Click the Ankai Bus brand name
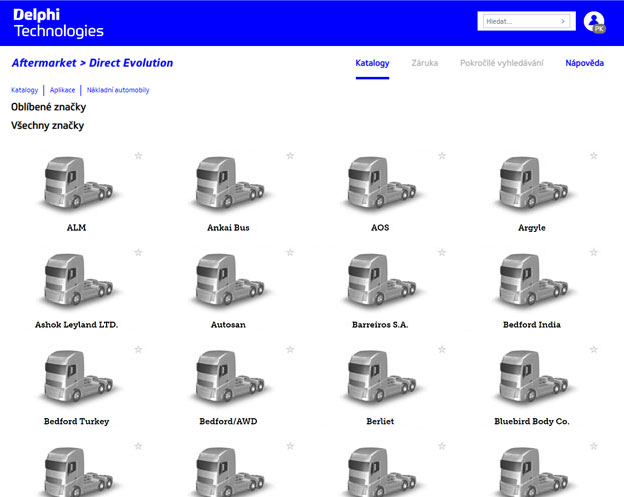The height and width of the screenshot is (497, 624). tap(228, 228)
